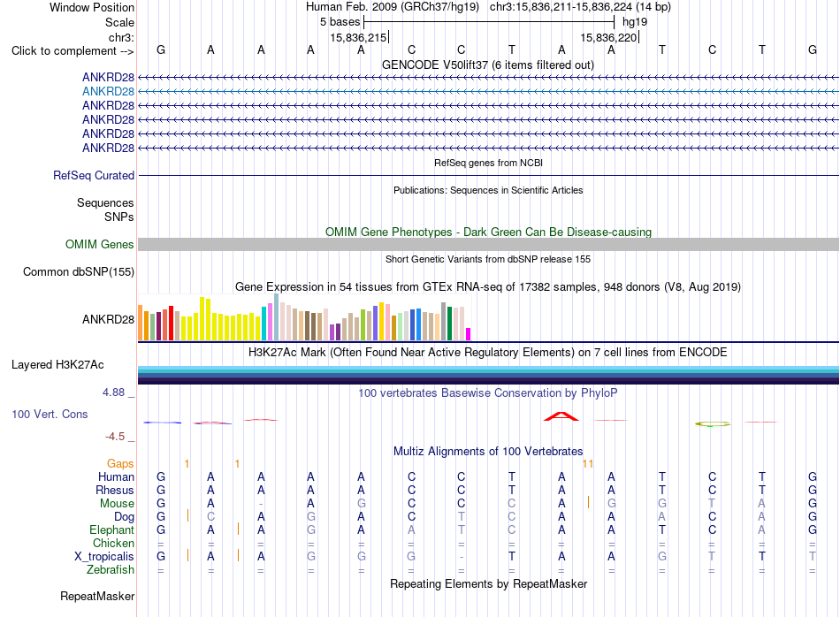840x617 pixels.
Task: Click the Human species label
Action: 116,477
